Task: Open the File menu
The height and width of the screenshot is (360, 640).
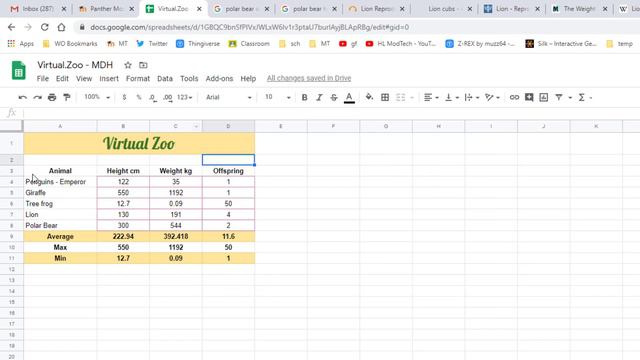Action: point(42,78)
